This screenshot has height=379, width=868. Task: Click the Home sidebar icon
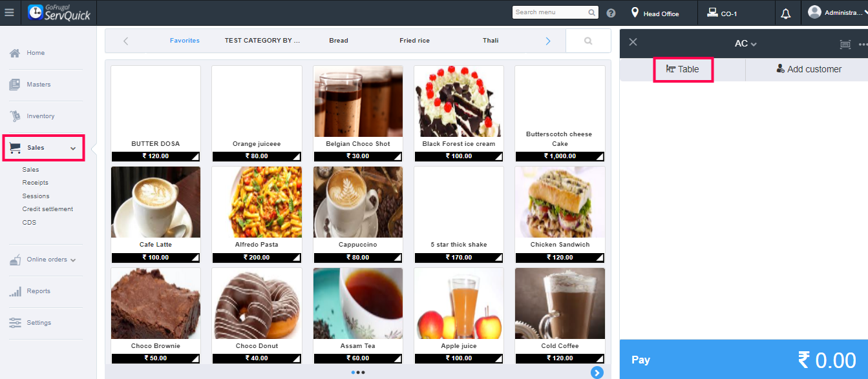(15, 53)
